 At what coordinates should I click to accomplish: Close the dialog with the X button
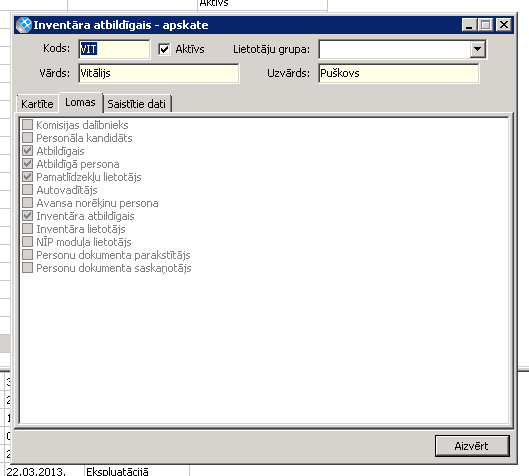[504, 25]
